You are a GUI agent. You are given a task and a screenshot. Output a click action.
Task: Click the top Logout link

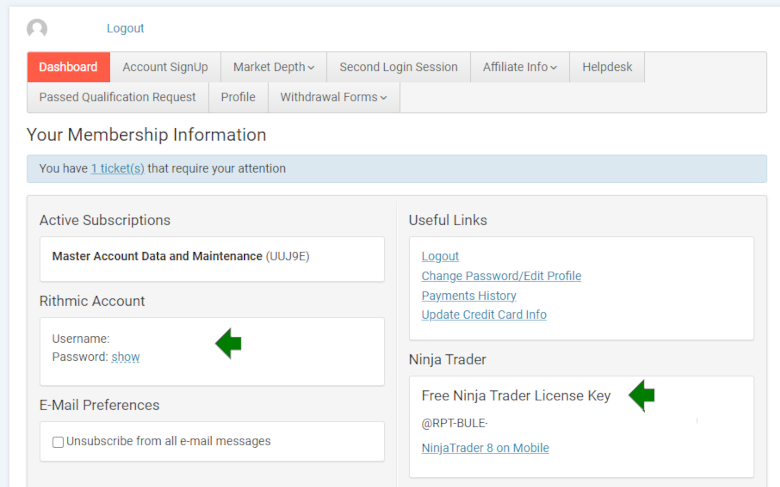coord(125,29)
